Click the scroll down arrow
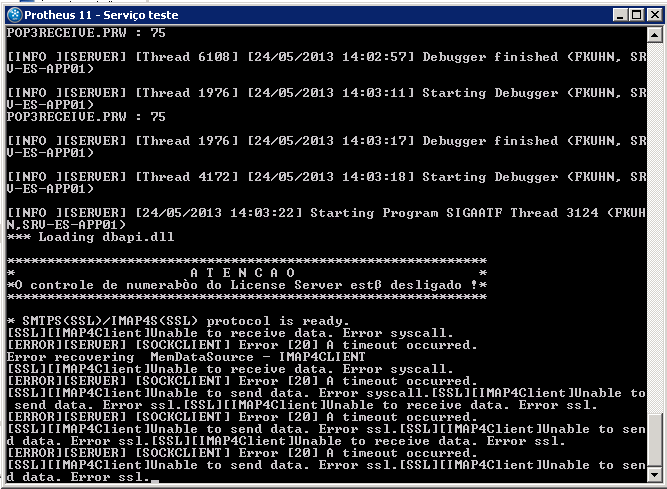This screenshot has height=489, width=667. coord(654,475)
